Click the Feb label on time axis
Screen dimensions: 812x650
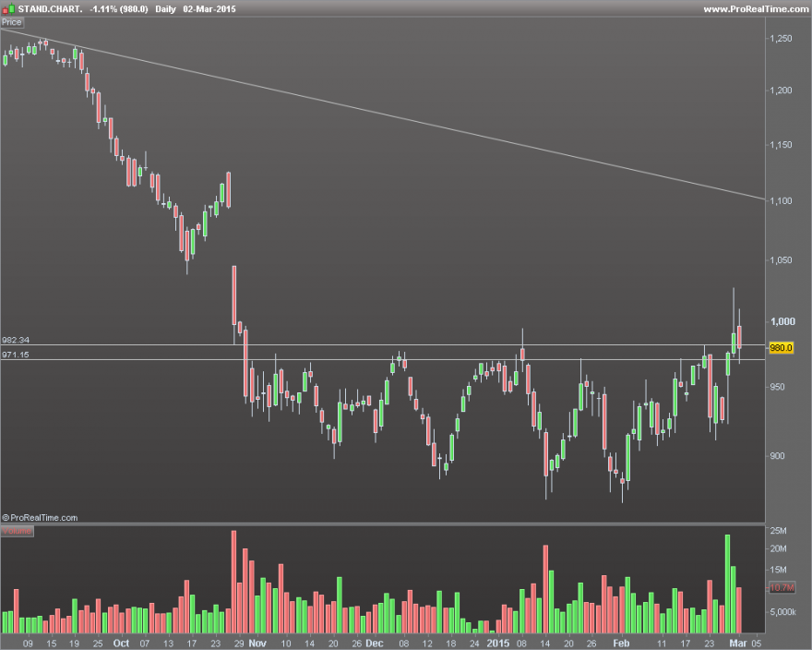621,644
